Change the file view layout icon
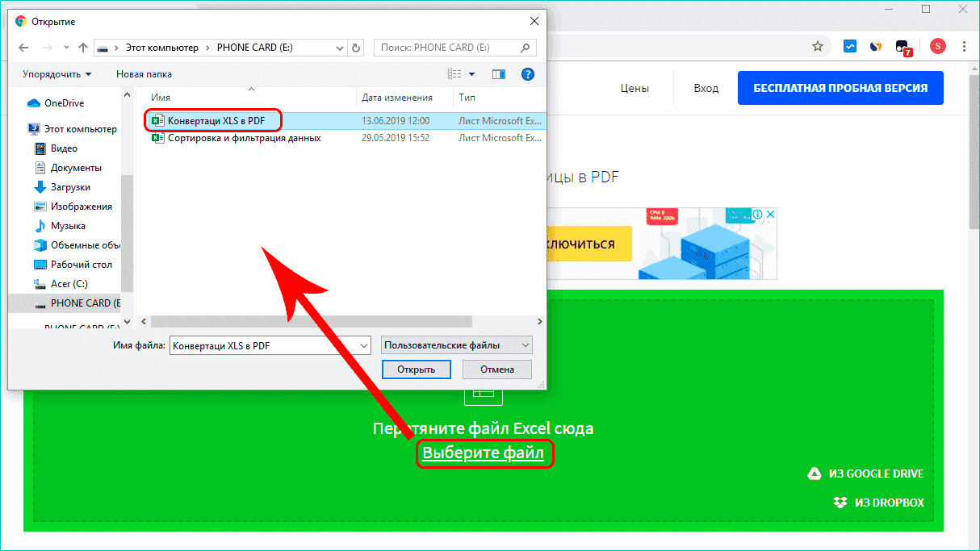This screenshot has height=551, width=980. [x=454, y=74]
